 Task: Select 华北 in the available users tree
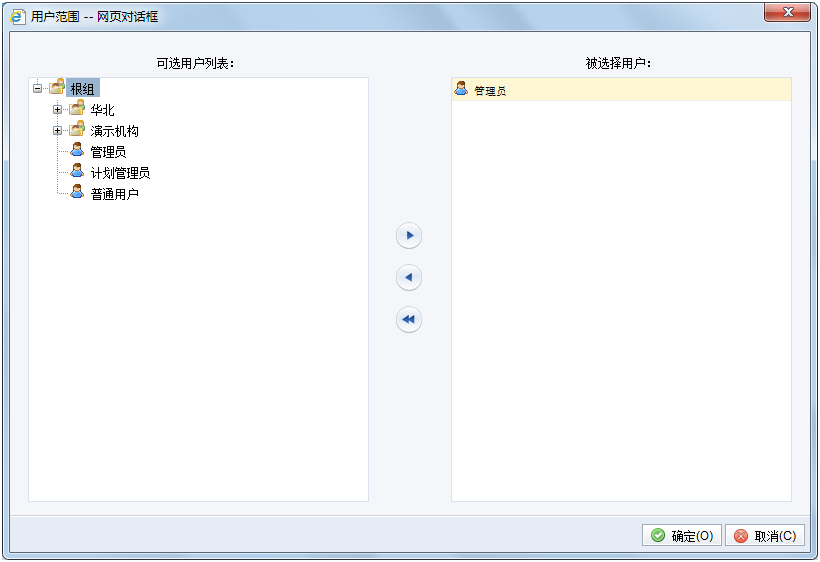(x=102, y=110)
